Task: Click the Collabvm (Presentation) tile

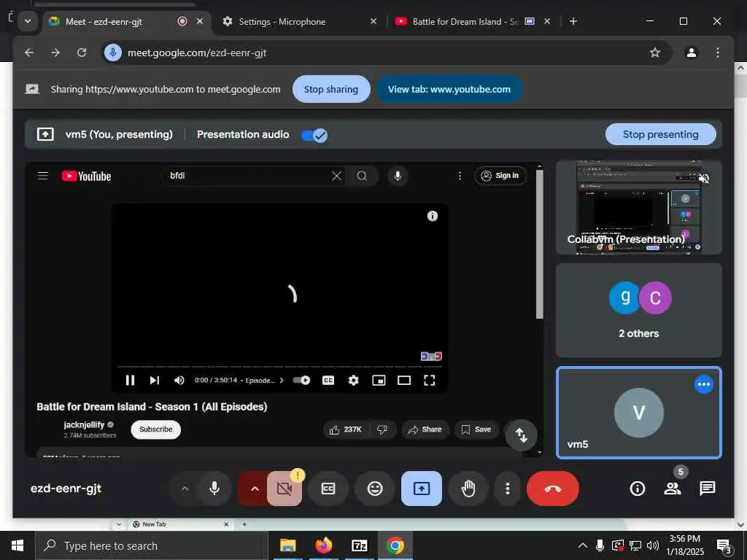Action: (638, 207)
